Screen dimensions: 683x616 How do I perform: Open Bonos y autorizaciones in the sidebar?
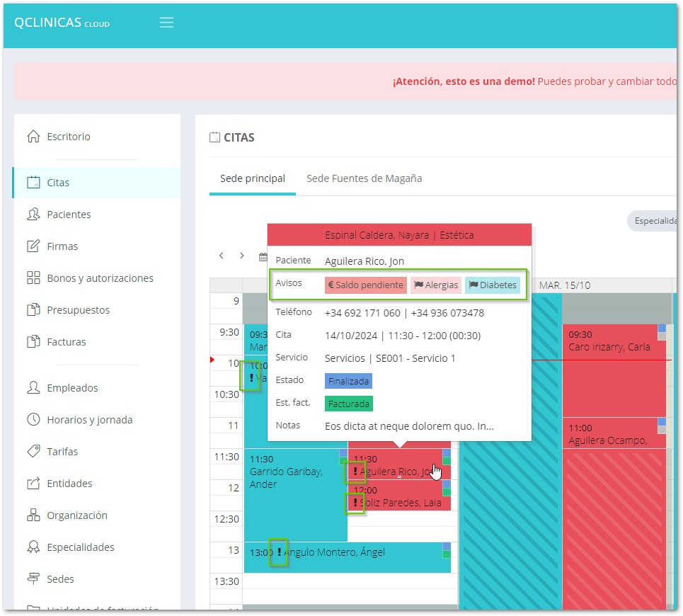click(100, 278)
